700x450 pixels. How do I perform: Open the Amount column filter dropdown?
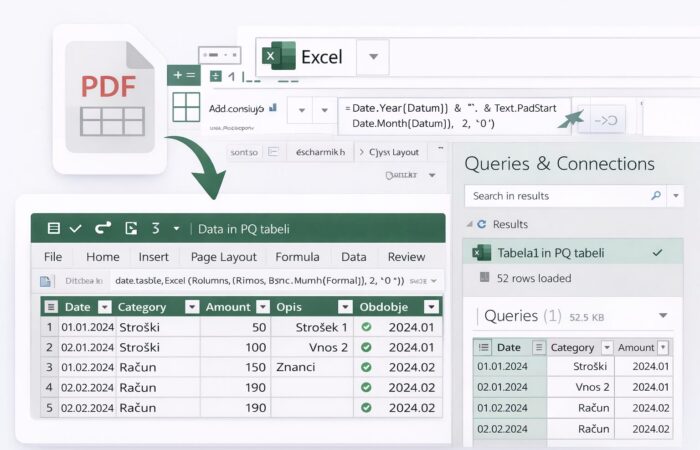pos(263,307)
